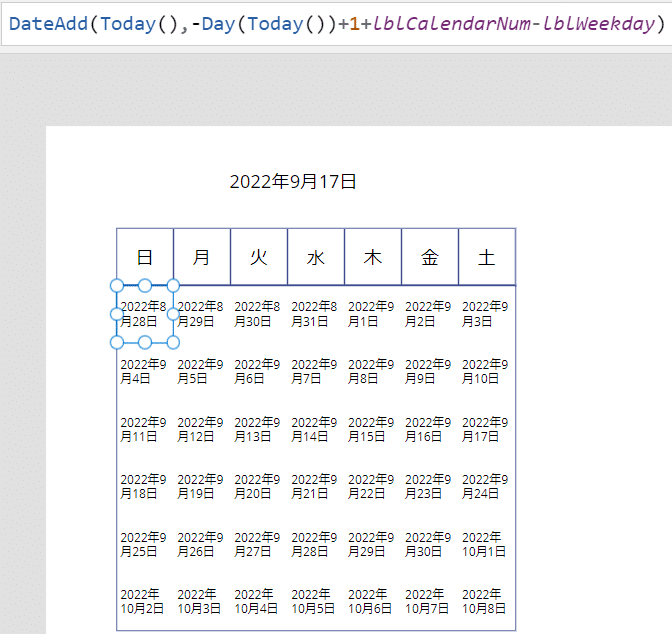Click the calendar cell 2022年9月16日
This screenshot has width=672, height=634.
click(430, 430)
